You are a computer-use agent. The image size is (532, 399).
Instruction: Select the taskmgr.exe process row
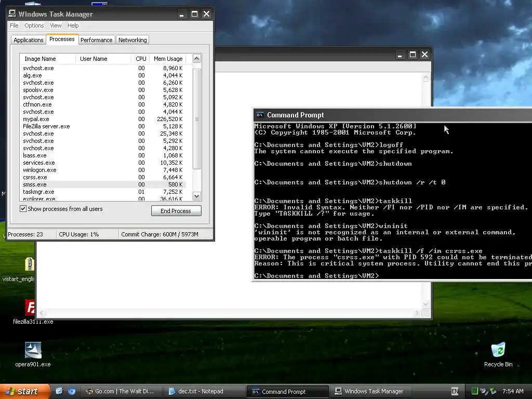103,192
